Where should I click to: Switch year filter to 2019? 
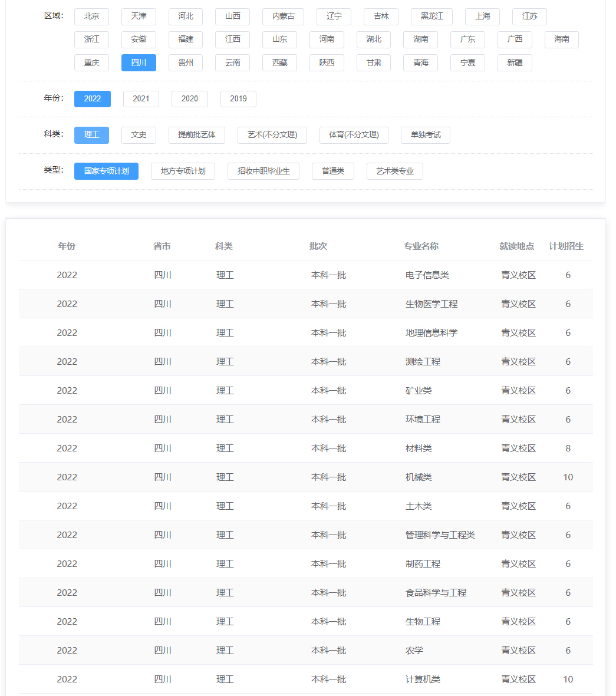tap(238, 99)
